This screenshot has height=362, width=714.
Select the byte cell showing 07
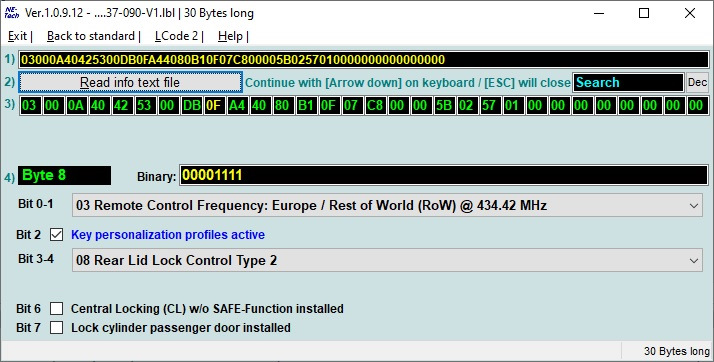[352, 105]
